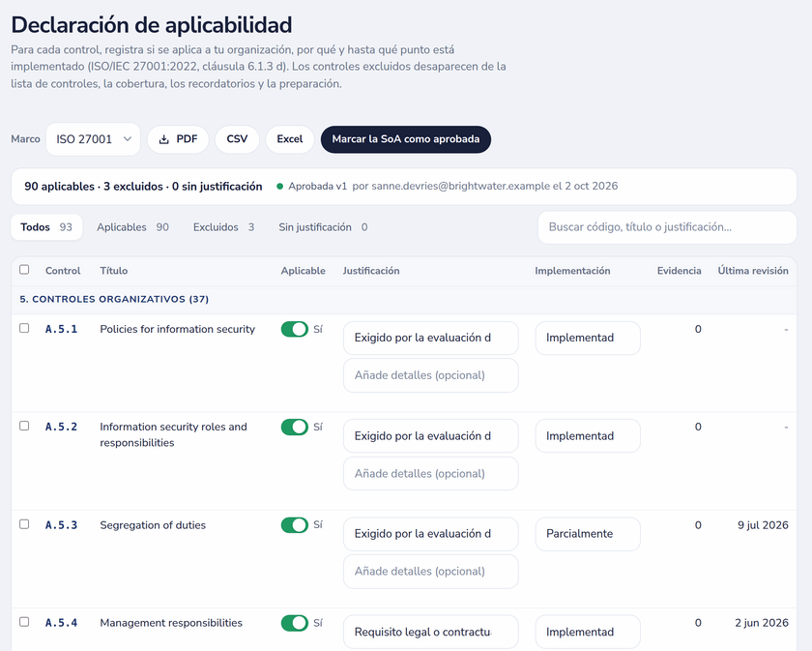Click title Management responsibilities

(171, 623)
